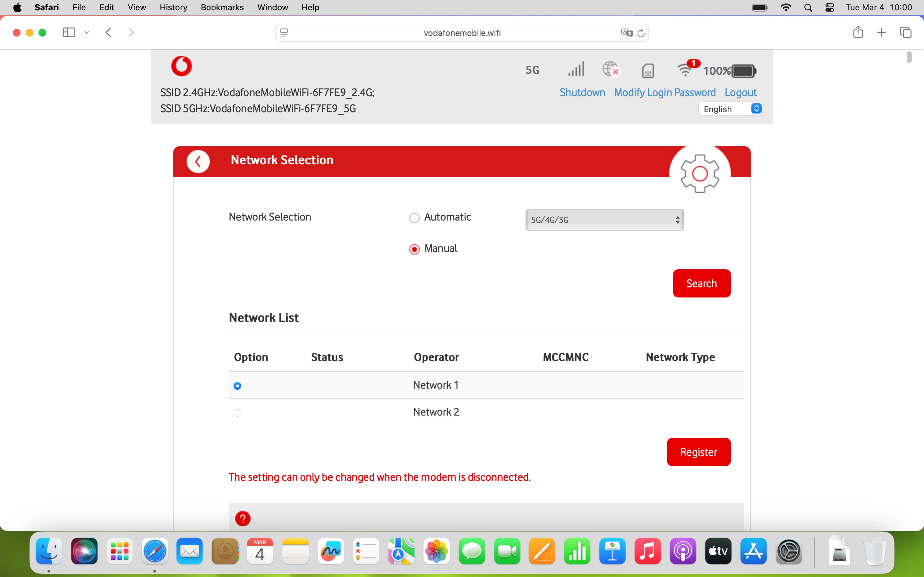This screenshot has height=577, width=924.
Task: Open the help question mark icon
Action: click(x=243, y=518)
